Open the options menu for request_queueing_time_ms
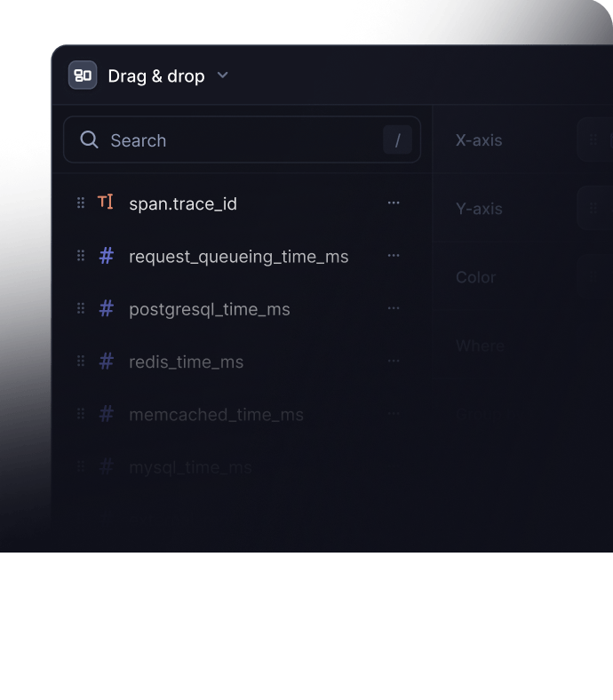Viewport: 613px width, 700px height. [x=394, y=256]
